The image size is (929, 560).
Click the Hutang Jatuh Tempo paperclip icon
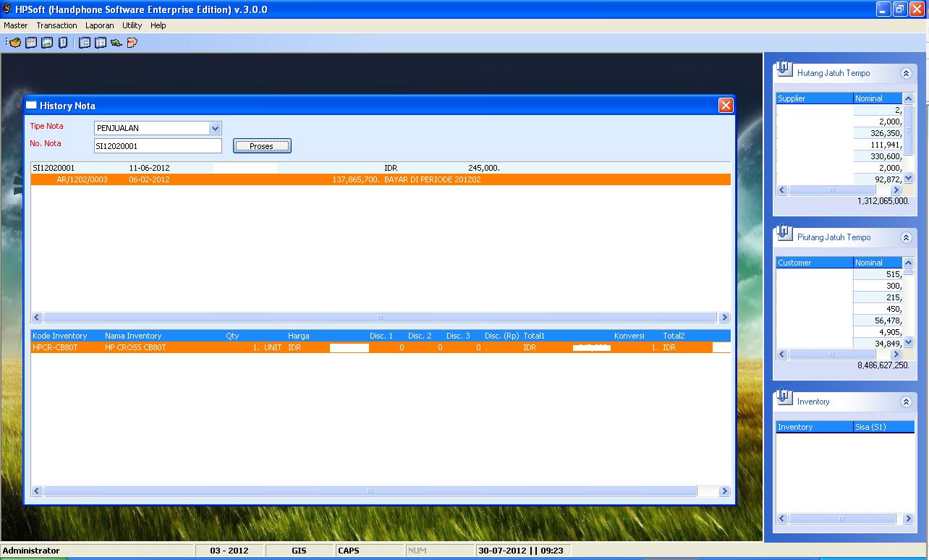point(784,69)
